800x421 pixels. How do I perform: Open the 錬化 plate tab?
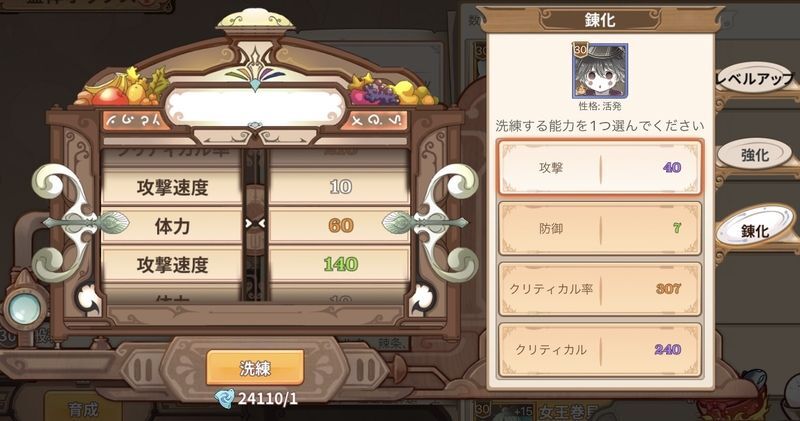click(x=755, y=231)
